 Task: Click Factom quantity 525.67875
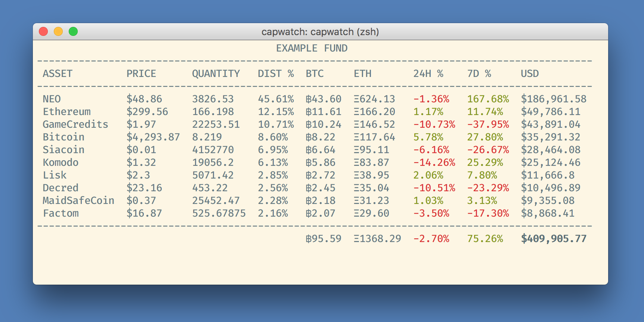(x=219, y=213)
